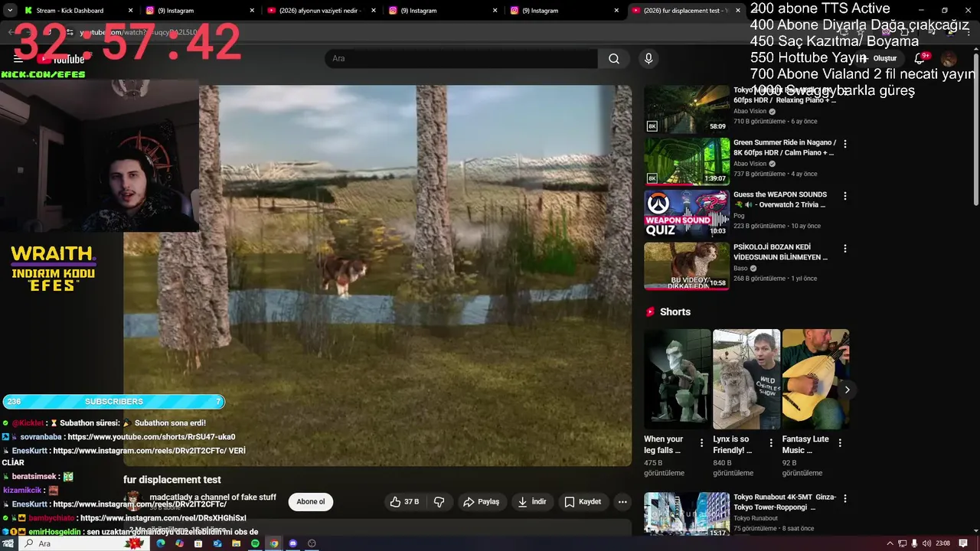Open the Tokyo 60fps HDR Relaxing Piano thumbnail

point(687,109)
